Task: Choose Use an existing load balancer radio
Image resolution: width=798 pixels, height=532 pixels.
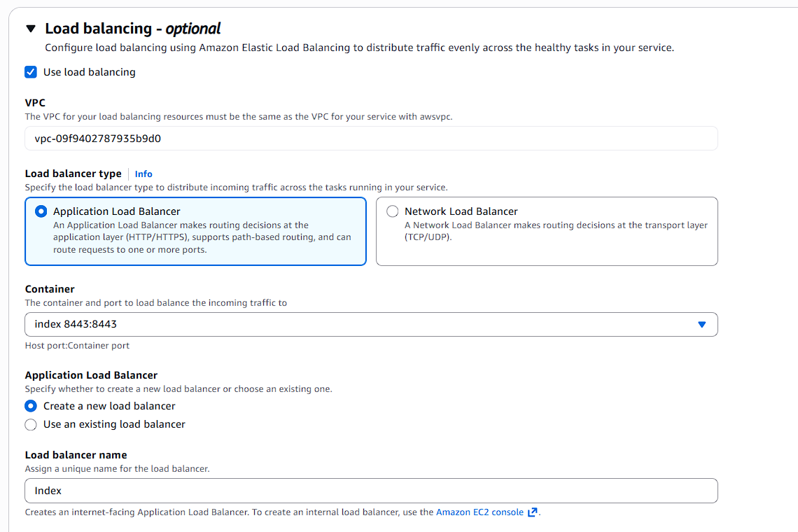Action: [x=31, y=424]
